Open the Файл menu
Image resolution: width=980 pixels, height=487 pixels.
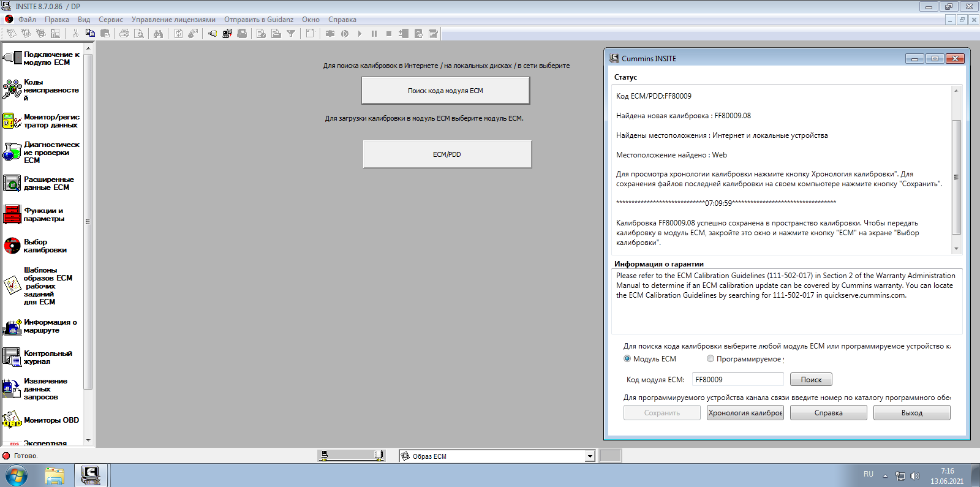pyautogui.click(x=27, y=20)
